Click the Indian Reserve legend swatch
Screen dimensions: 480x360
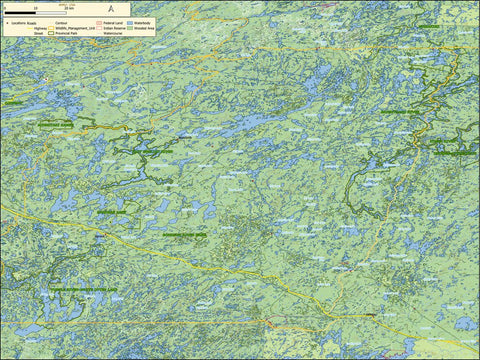(99, 28)
